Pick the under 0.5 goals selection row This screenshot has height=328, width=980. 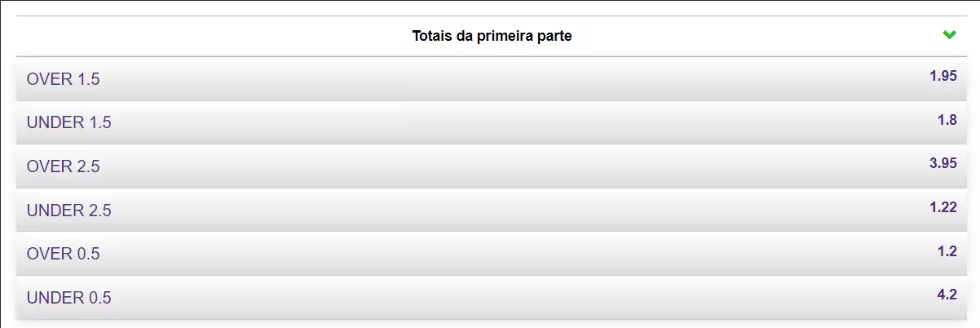coord(489,298)
